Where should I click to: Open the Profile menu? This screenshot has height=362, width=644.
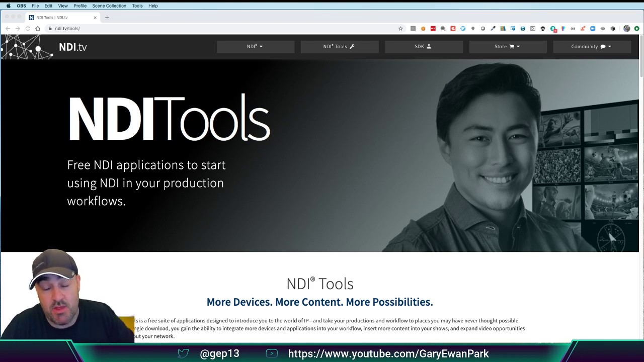tap(80, 6)
